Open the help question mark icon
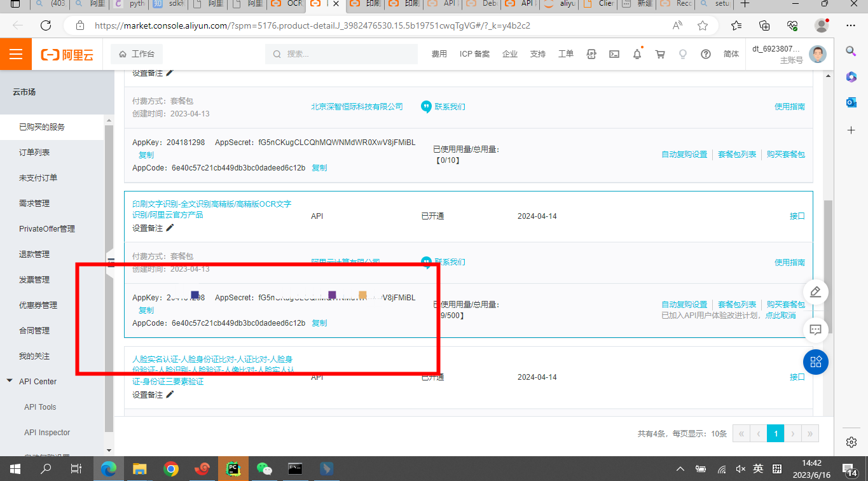This screenshot has height=481, width=868. 706,54
